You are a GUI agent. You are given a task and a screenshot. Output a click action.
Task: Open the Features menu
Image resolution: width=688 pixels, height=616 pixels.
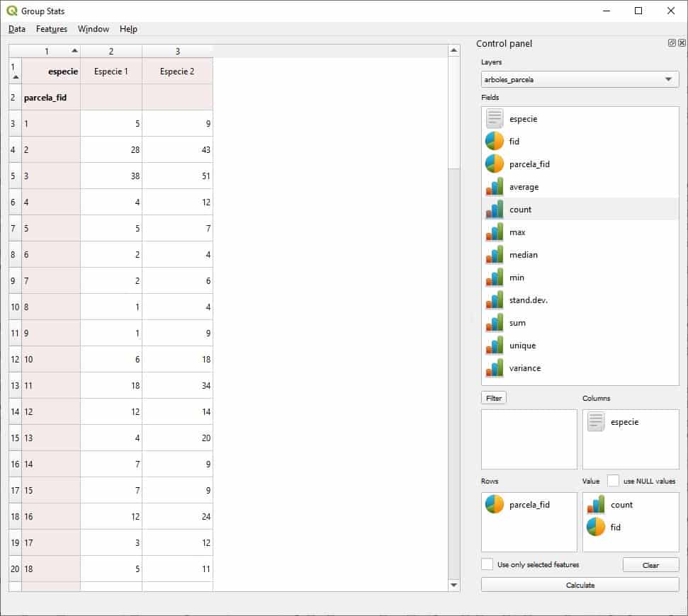tap(52, 29)
